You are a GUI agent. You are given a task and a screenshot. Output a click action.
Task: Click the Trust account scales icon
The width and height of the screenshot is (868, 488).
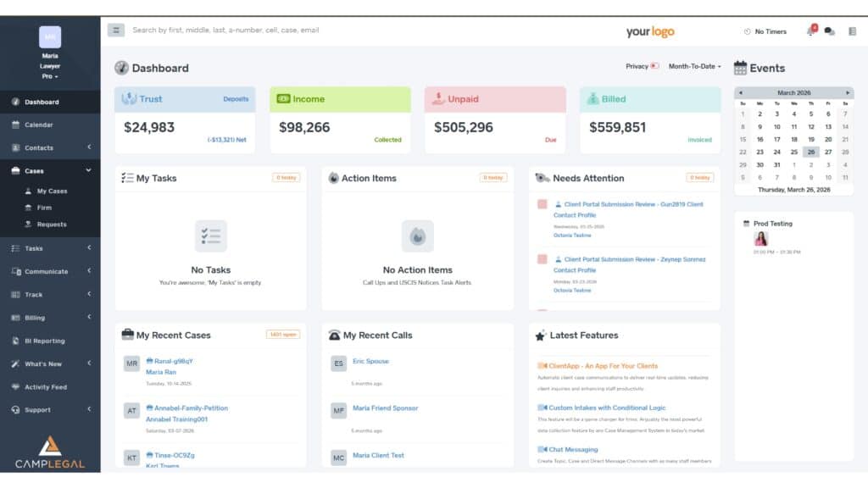(129, 98)
